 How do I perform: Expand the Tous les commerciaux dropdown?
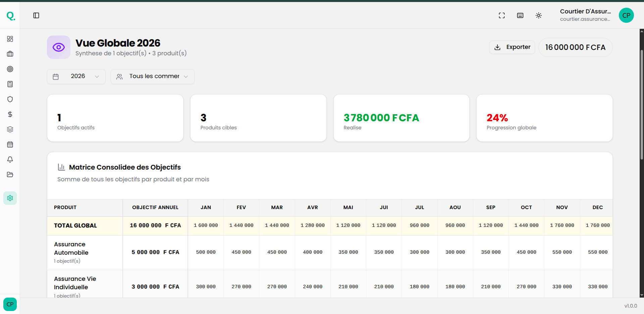pyautogui.click(x=152, y=76)
